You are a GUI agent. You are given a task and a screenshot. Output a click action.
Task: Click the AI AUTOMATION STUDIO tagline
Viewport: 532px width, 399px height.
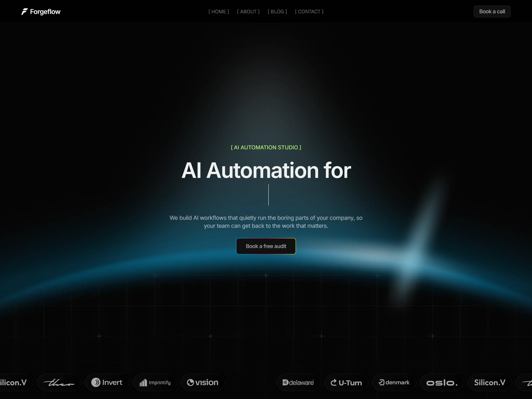(266, 147)
